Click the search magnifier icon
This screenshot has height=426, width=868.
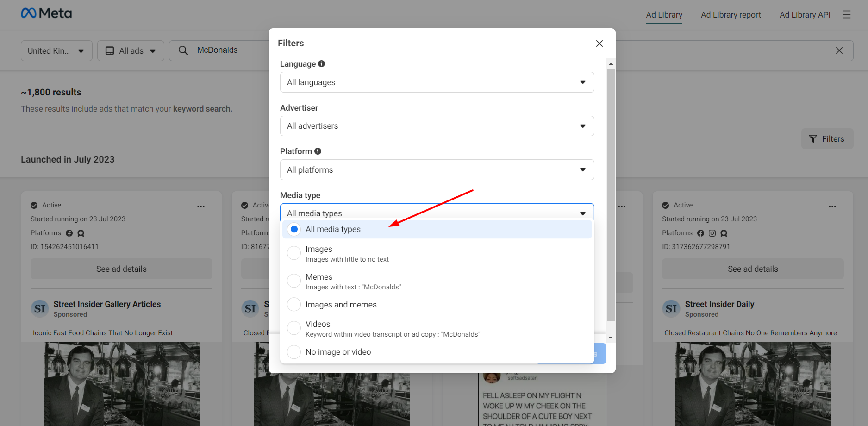point(183,50)
